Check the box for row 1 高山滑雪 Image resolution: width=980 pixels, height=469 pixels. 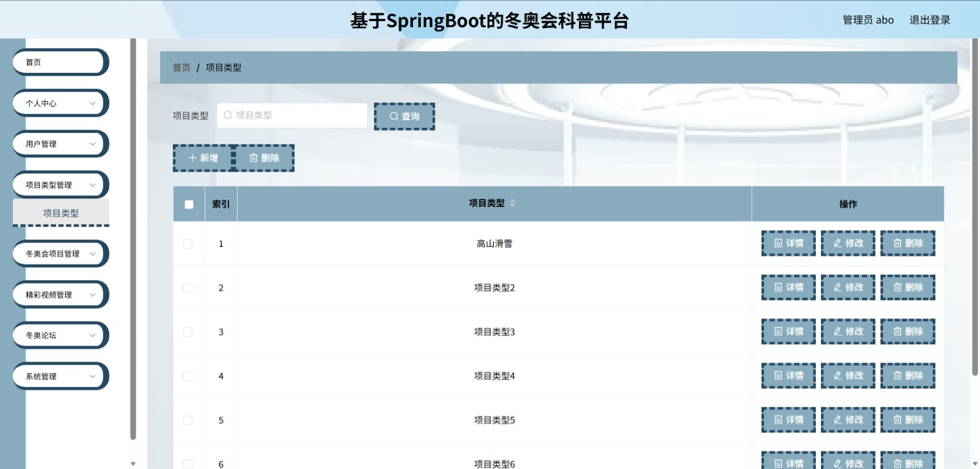188,244
